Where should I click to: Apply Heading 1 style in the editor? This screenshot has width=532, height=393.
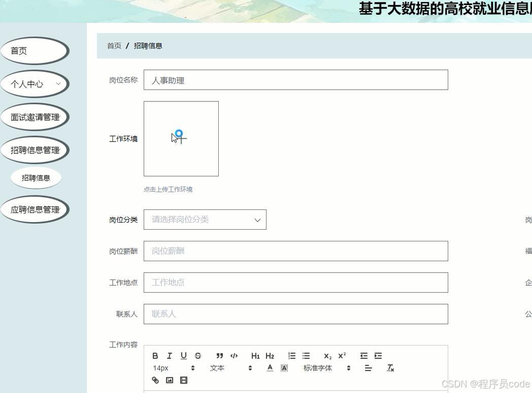pyautogui.click(x=256, y=355)
